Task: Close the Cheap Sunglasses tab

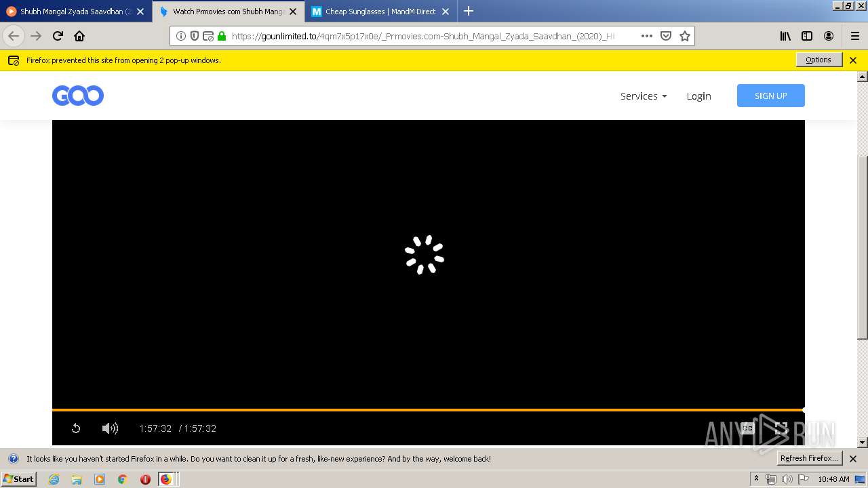Action: click(446, 12)
